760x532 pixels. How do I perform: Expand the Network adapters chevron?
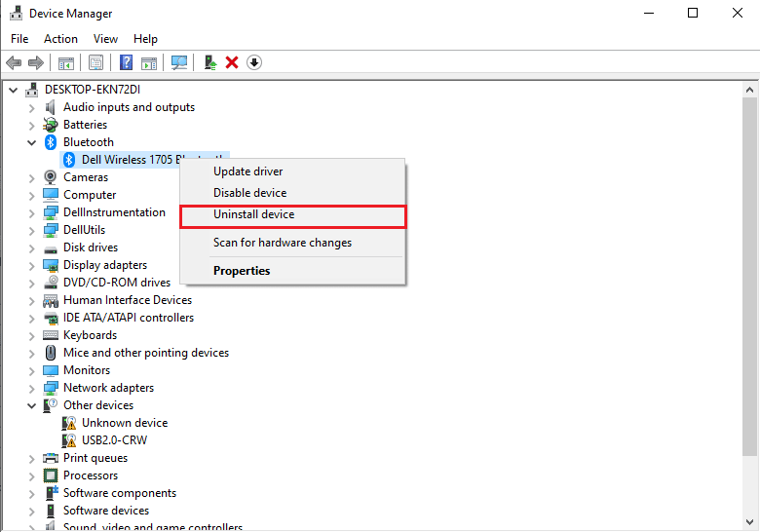32,388
